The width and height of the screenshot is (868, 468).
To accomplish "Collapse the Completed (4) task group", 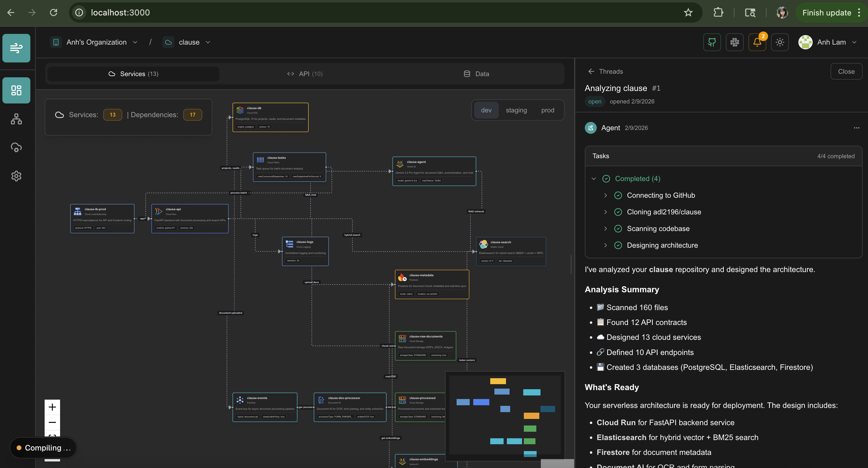I will 594,179.
